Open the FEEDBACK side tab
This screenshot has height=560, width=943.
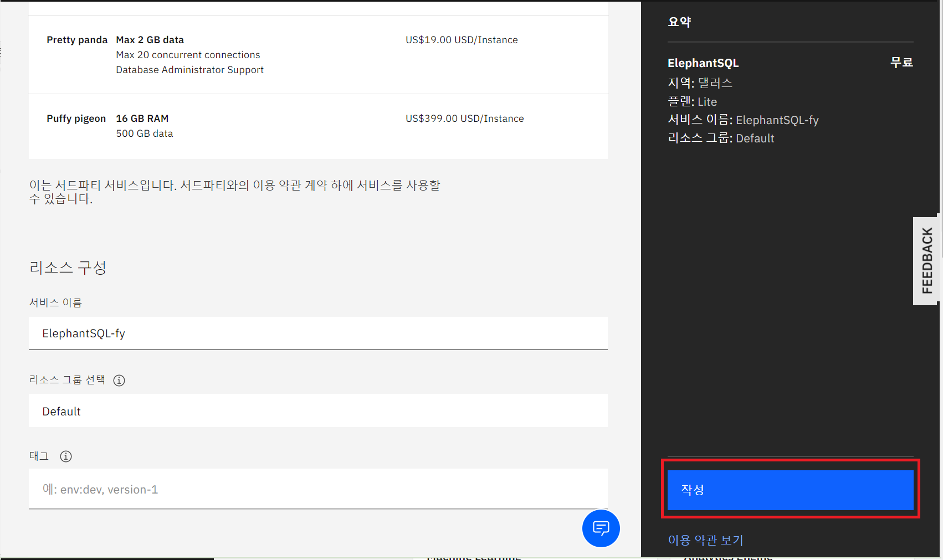926,260
